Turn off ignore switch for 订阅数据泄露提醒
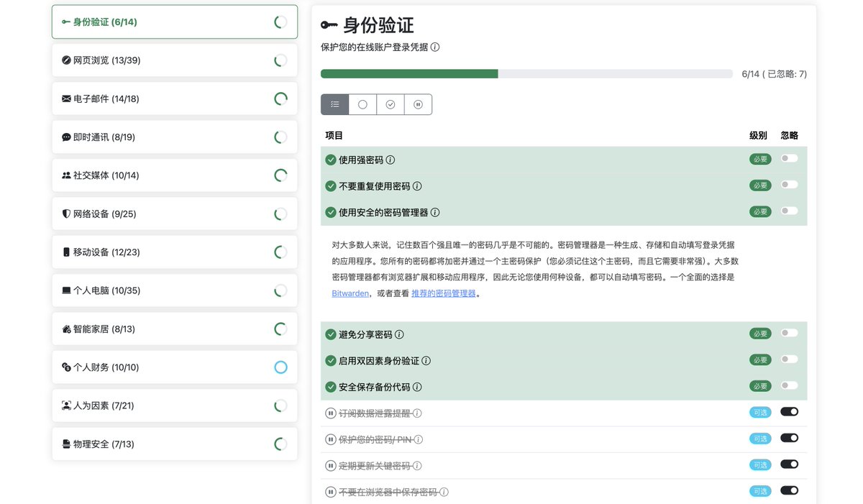The image size is (863, 504). pos(789,412)
